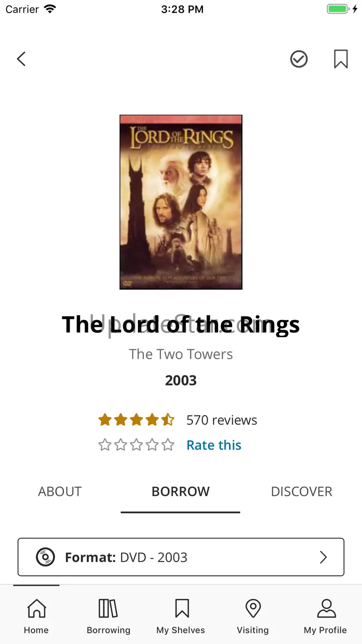
Task: Rate five stars on empty star row
Action: click(168, 445)
